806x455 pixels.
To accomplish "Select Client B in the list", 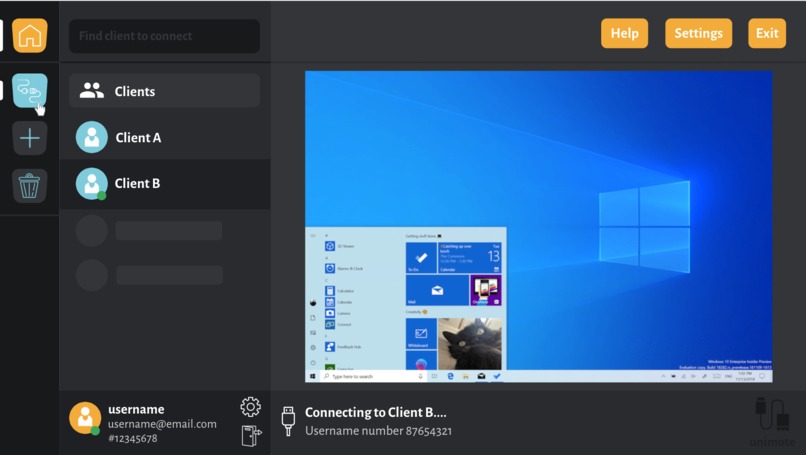I will (164, 184).
